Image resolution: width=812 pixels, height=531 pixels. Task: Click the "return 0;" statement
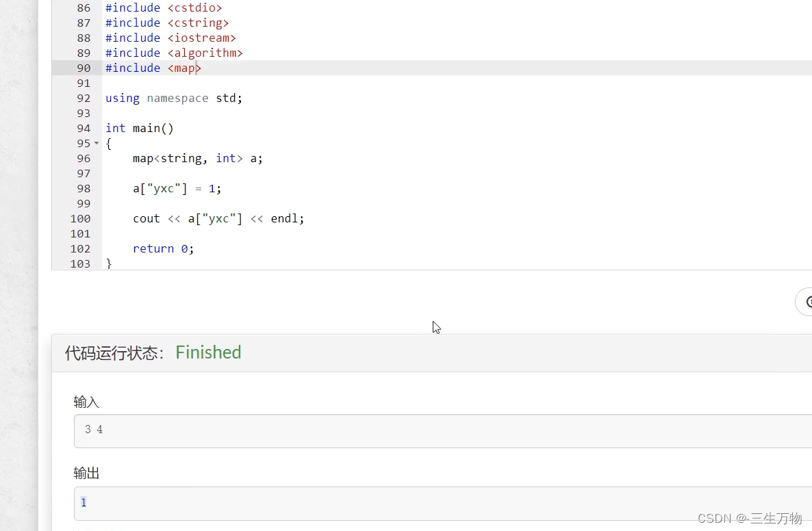click(163, 248)
